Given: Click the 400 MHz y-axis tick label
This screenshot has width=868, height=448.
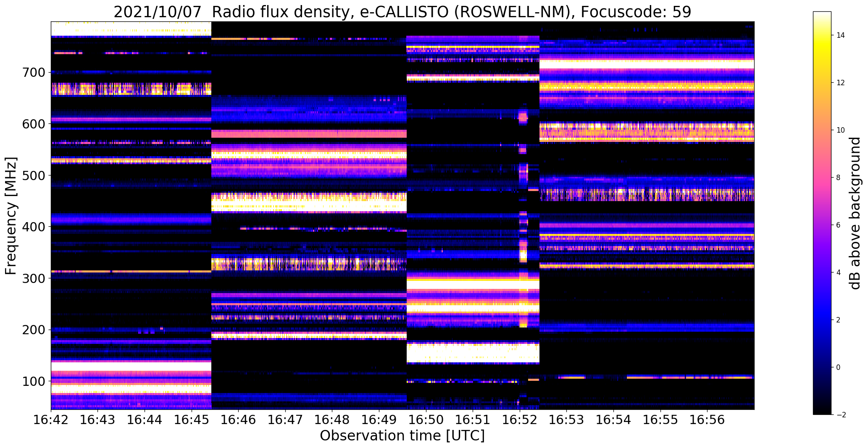Looking at the screenshot, I should click(33, 227).
